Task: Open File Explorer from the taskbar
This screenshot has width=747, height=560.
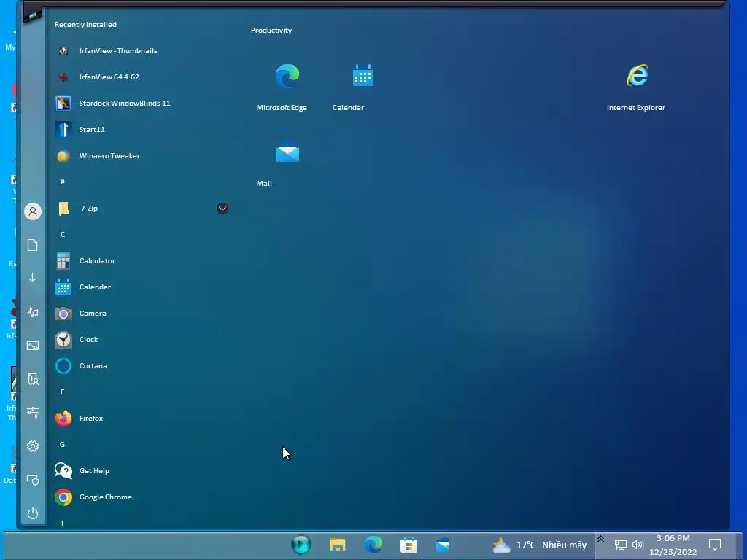Action: [337, 545]
